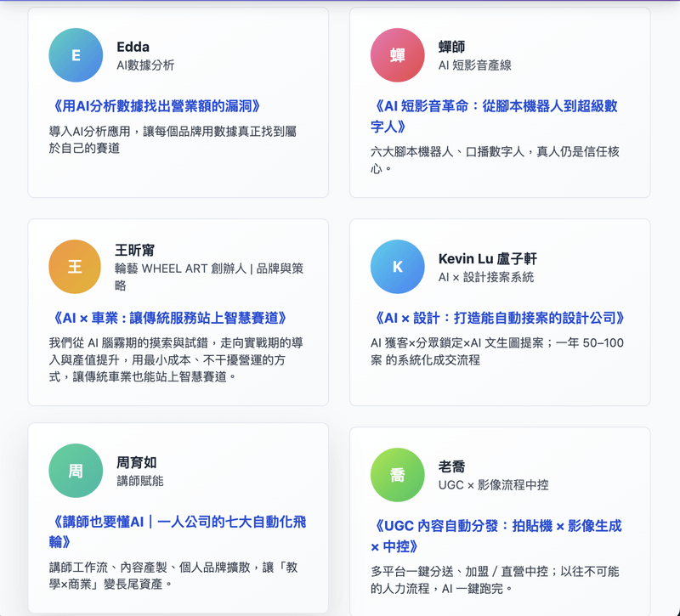Click the UGC × 影像流程中控 subtitle
This screenshot has width=680, height=616.
pos(493,485)
